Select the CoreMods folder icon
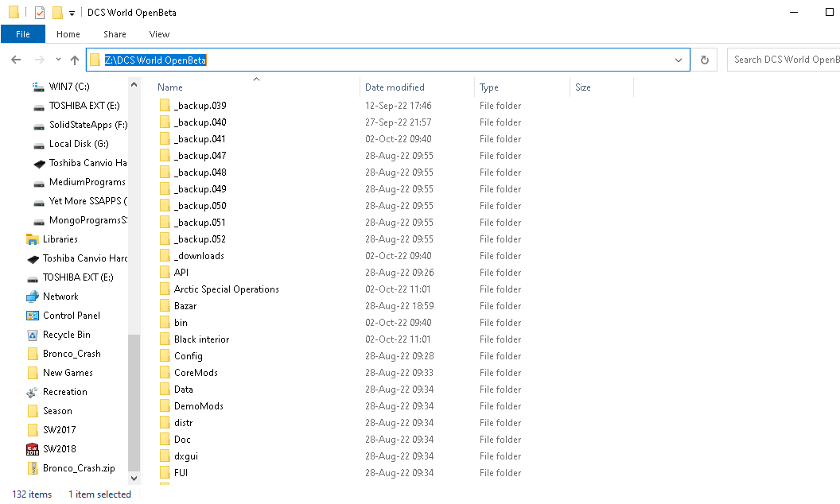This screenshot has height=504, width=840. pos(165,372)
